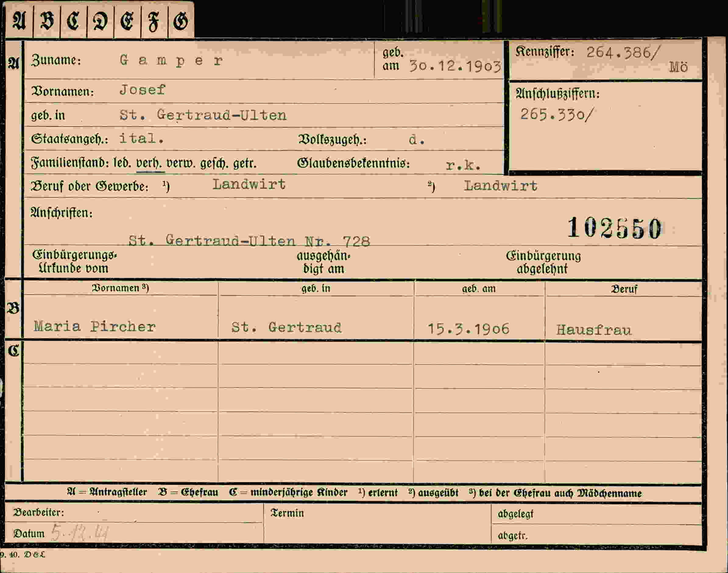Click the "Einbürgerung abgelehnt" label

543,262
